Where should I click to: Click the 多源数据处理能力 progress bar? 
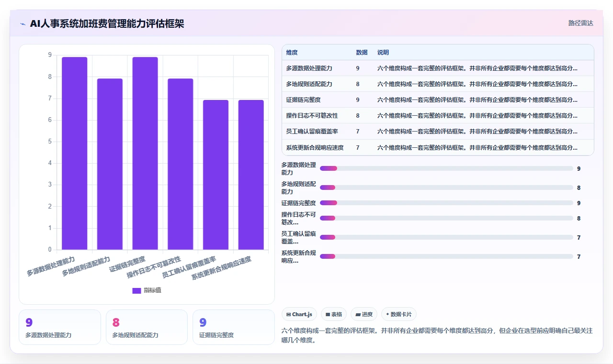(446, 168)
